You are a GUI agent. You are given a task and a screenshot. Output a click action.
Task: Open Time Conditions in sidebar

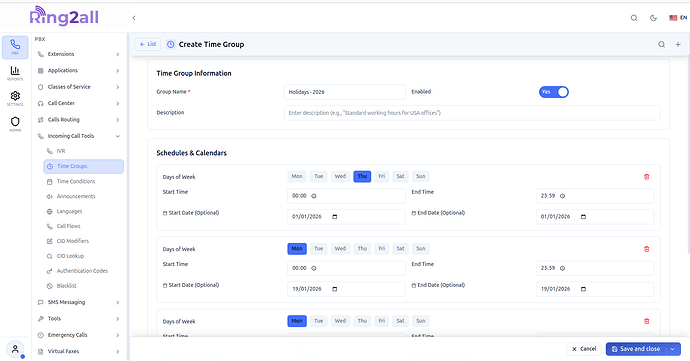(83, 181)
